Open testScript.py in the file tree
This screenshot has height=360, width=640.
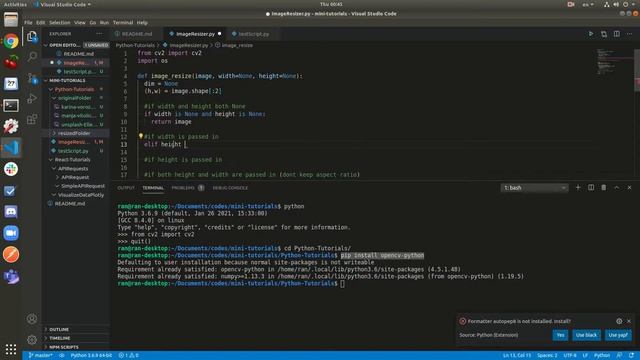click(x=73, y=151)
